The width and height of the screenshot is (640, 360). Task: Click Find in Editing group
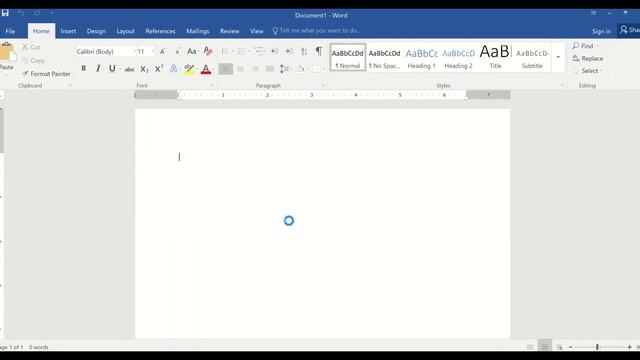pyautogui.click(x=583, y=46)
